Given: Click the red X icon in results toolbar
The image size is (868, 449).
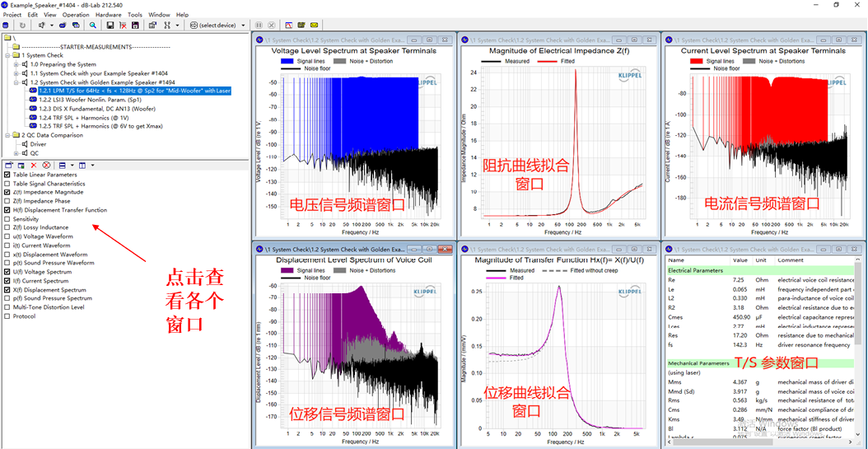Looking at the screenshot, I should (x=34, y=165).
